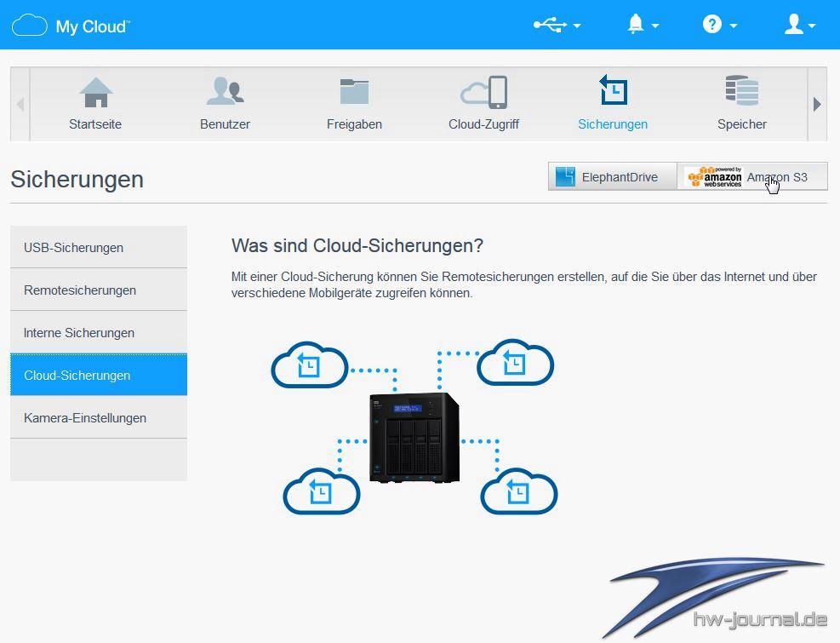
Task: Select Remotesicherungen in sidebar
Action: (x=99, y=290)
